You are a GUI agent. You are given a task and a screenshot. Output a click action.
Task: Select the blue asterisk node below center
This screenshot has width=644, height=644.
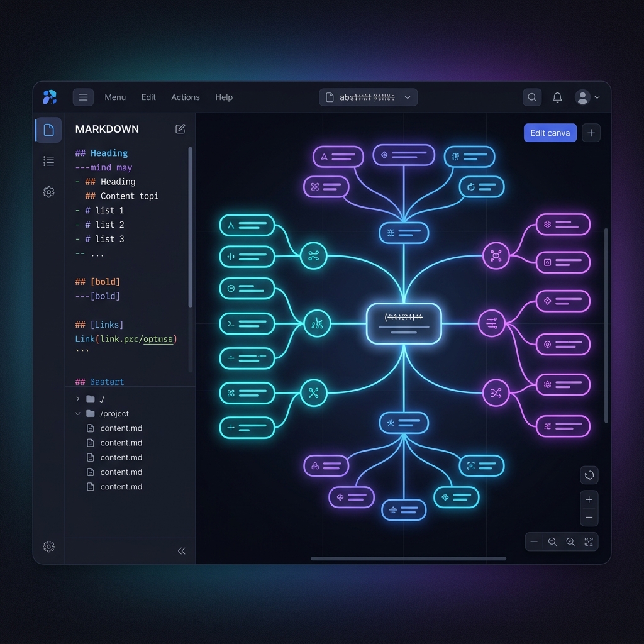pos(404,423)
